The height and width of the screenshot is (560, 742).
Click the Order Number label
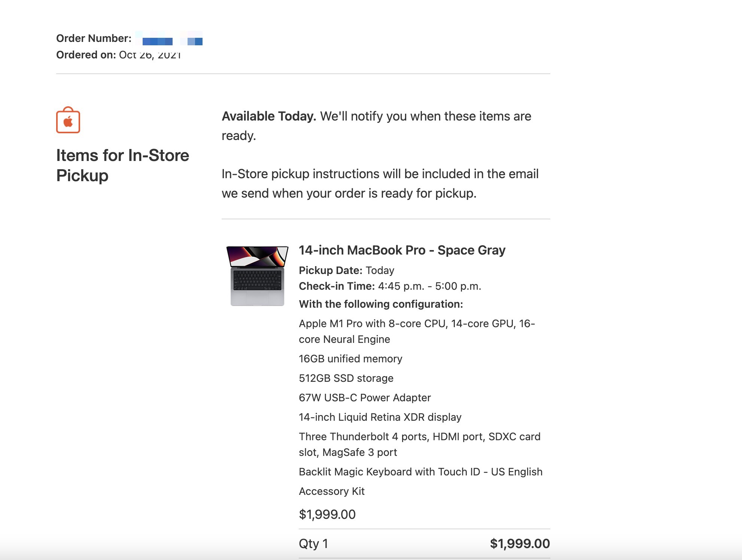[x=94, y=38]
